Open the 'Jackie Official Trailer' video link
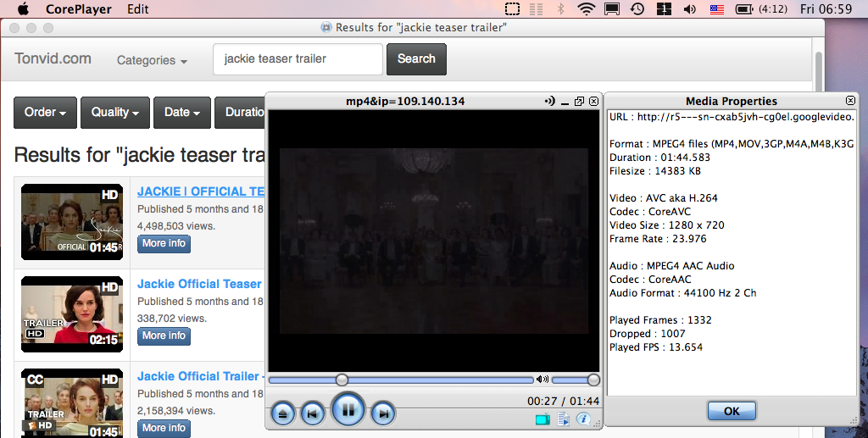This screenshot has width=868, height=438. click(201, 376)
